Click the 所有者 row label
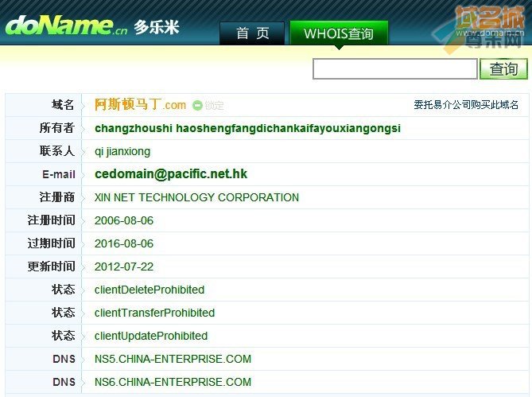 57,128
